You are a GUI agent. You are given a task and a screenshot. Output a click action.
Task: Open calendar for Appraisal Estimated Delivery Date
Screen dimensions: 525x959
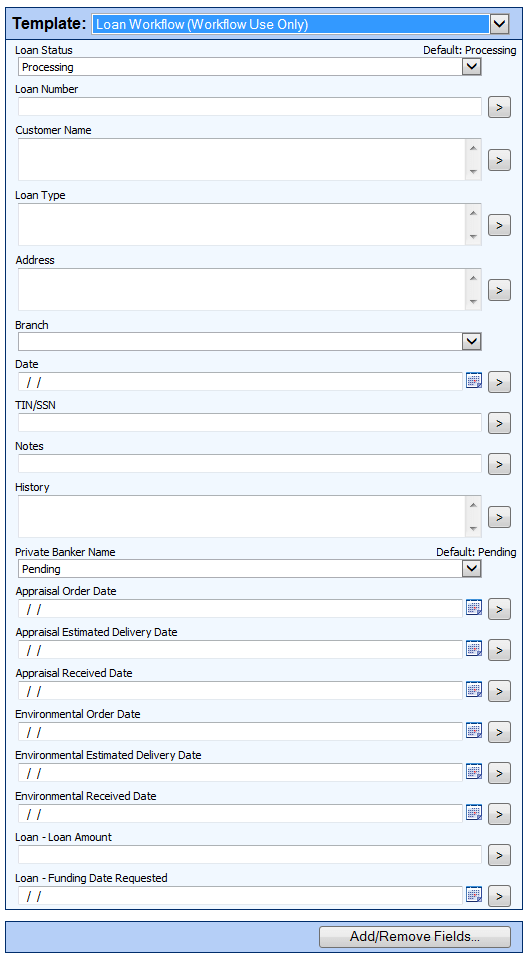(474, 649)
